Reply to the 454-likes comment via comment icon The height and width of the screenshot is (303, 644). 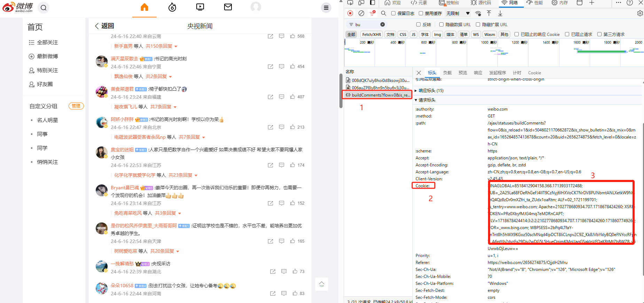282,67
